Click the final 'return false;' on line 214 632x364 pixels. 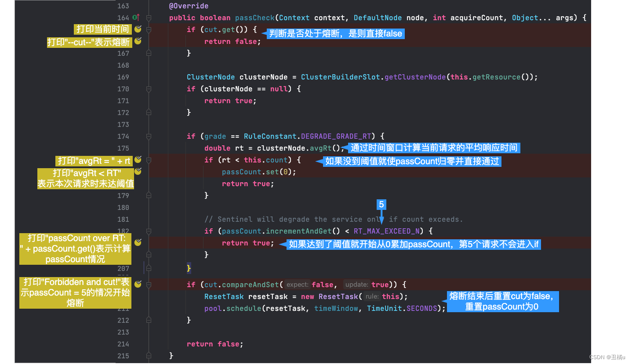click(215, 344)
